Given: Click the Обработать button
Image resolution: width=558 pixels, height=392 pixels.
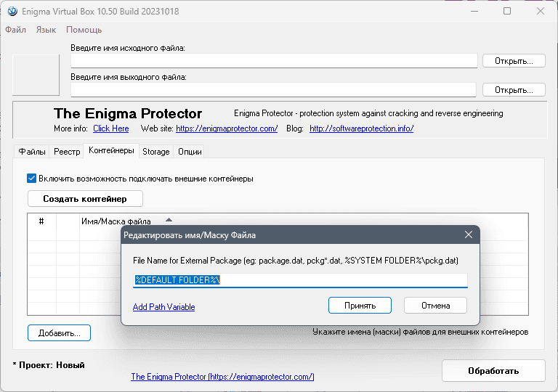Looking at the screenshot, I should coord(493,371).
